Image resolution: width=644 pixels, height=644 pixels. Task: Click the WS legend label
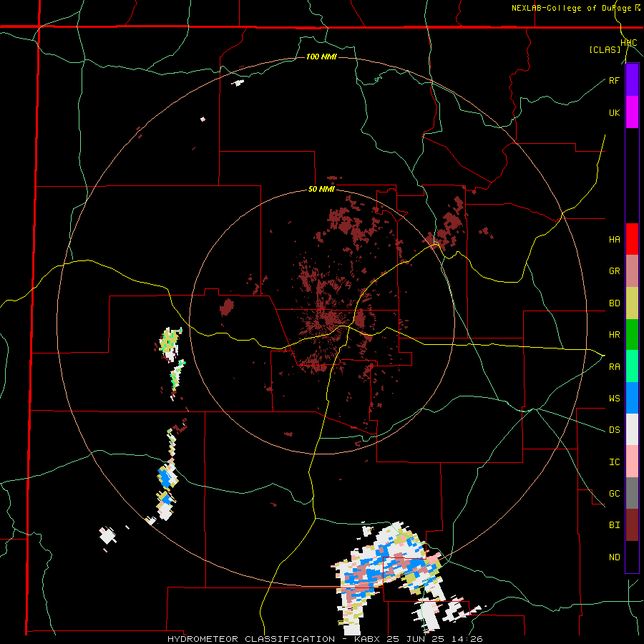coord(614,399)
